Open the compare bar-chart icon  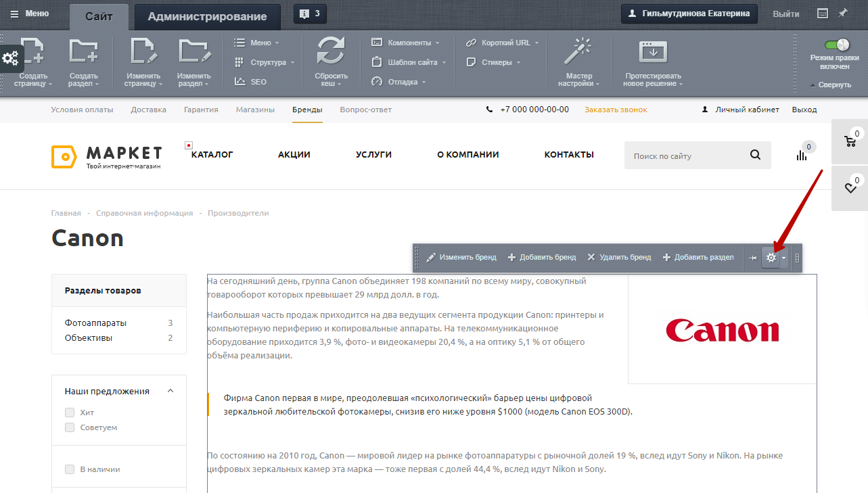802,156
